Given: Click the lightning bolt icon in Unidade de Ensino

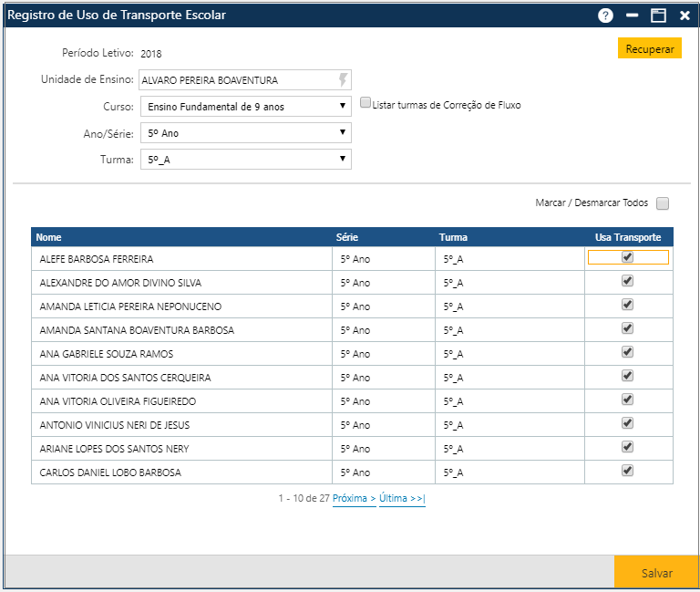Looking at the screenshot, I should [343, 79].
